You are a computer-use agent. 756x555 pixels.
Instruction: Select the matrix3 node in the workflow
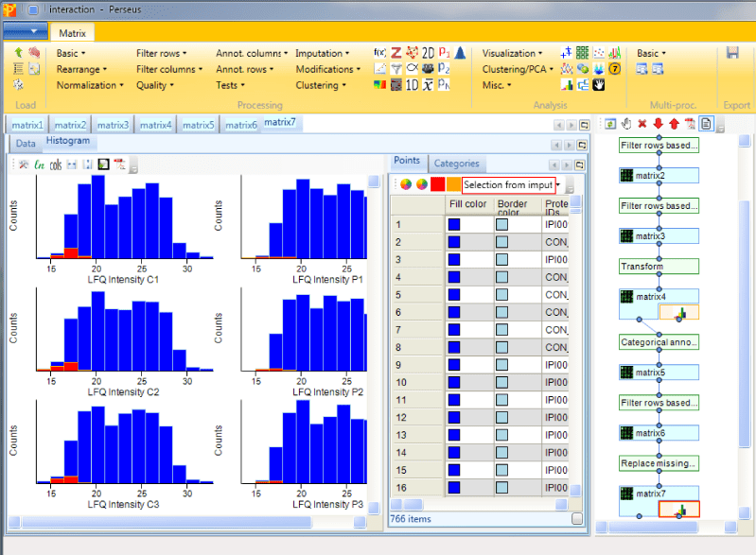point(659,236)
